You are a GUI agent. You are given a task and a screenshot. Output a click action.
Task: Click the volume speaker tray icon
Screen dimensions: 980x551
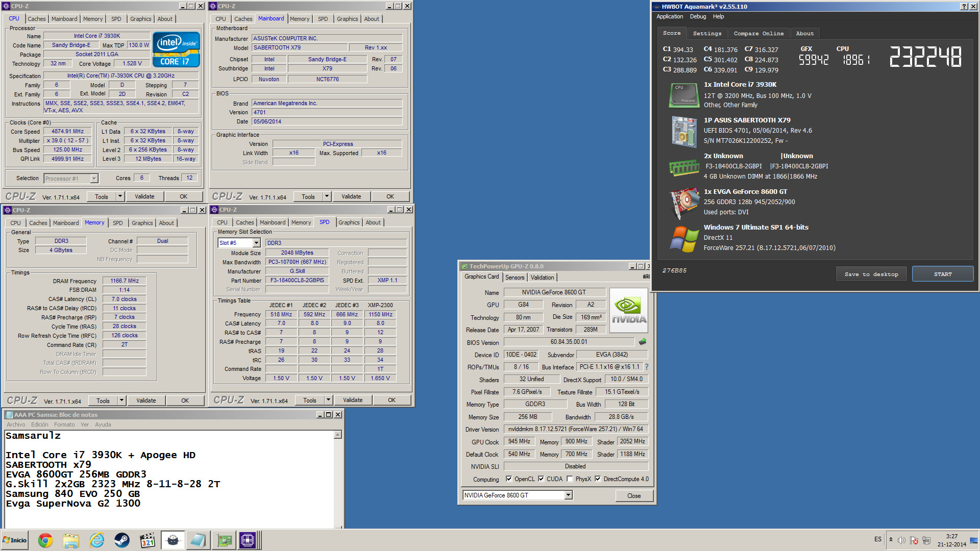(902, 540)
